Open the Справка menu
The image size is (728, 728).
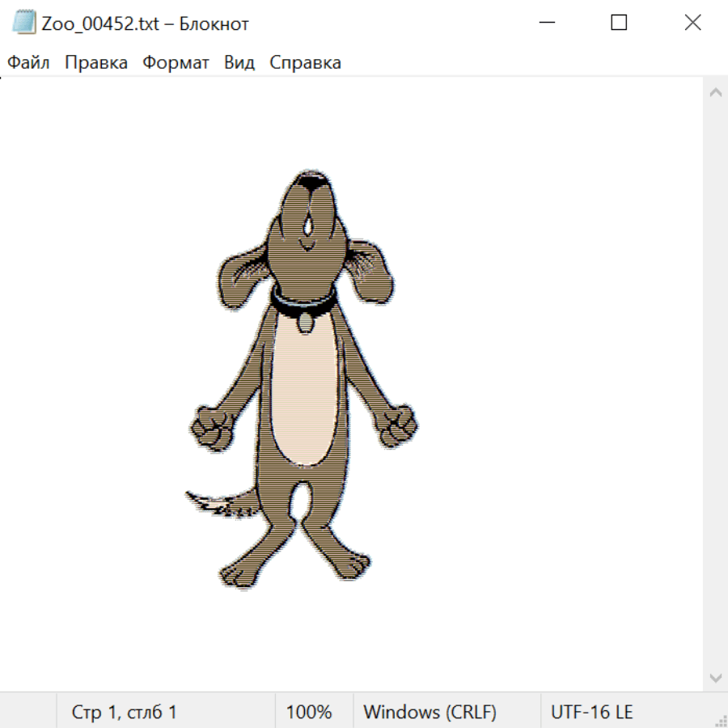coord(305,63)
